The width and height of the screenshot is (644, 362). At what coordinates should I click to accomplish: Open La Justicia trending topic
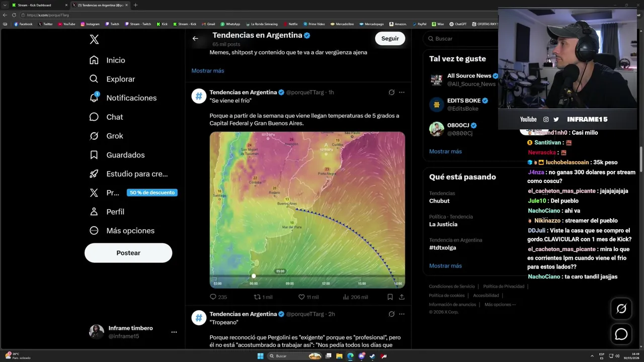(443, 224)
